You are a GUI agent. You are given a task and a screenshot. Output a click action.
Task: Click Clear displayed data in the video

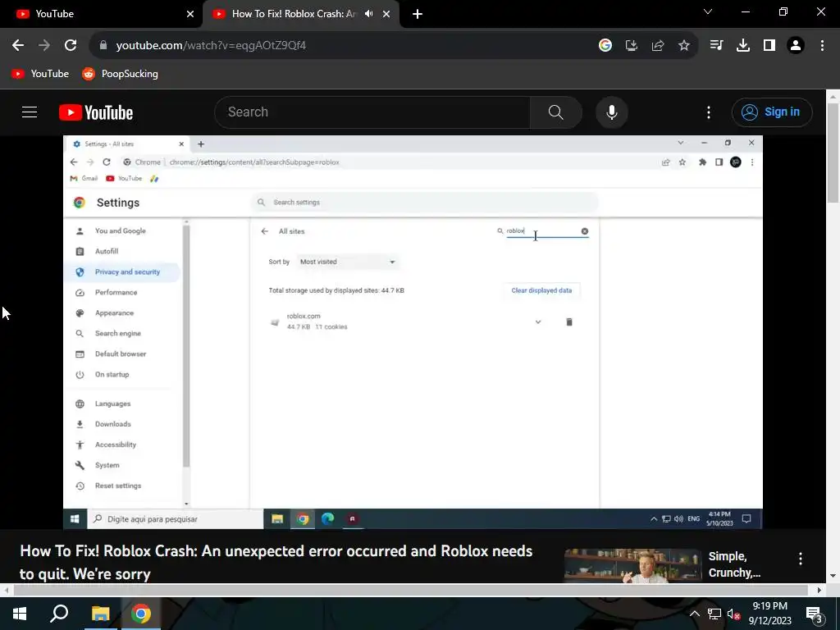coord(541,290)
